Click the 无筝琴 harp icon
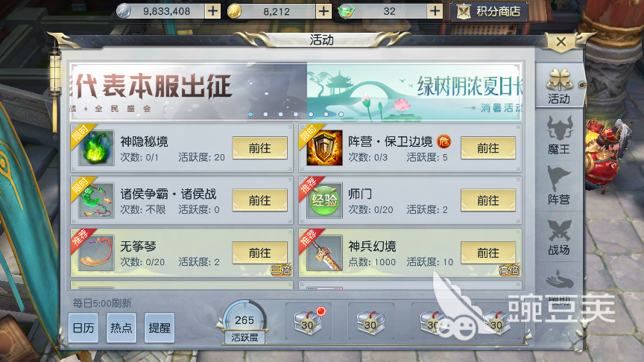The width and height of the screenshot is (644, 362). 96,253
